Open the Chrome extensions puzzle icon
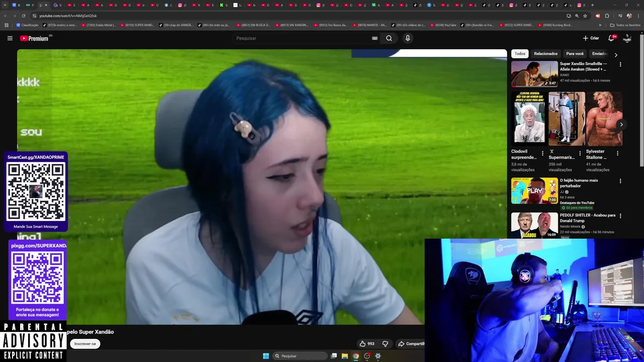 (607, 16)
